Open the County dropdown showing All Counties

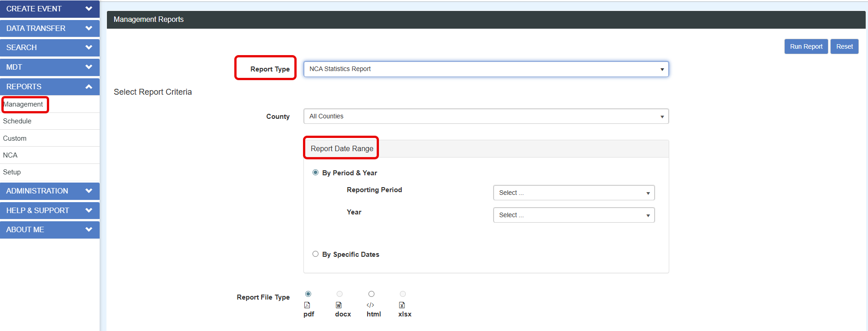coord(486,116)
